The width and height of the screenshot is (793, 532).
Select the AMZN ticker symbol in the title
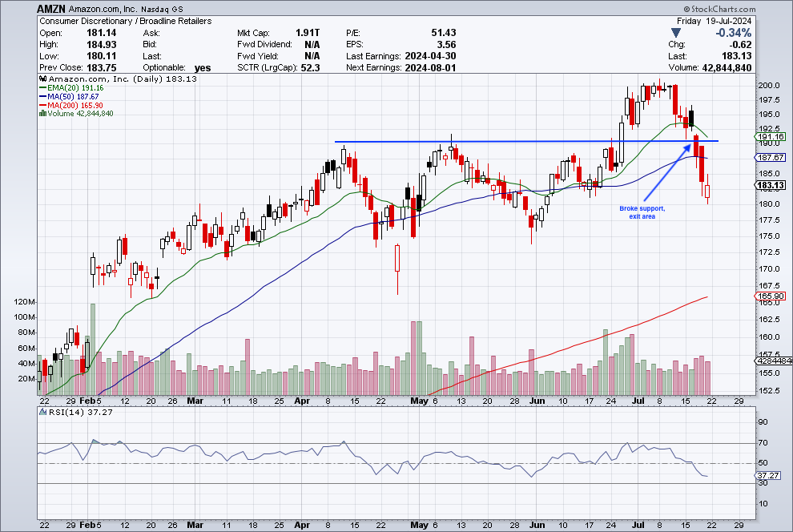click(x=51, y=9)
